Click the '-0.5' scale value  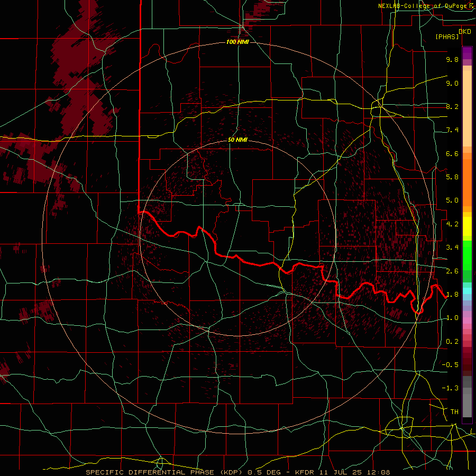pos(450,365)
